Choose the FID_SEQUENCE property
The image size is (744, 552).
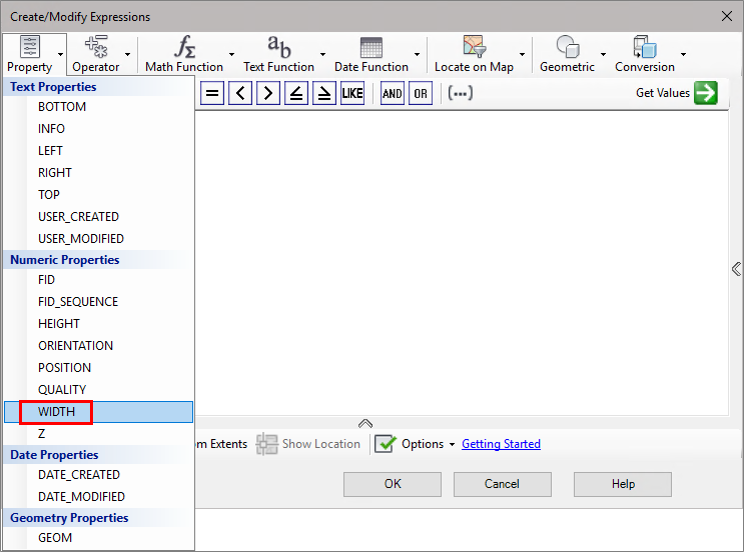(98, 301)
